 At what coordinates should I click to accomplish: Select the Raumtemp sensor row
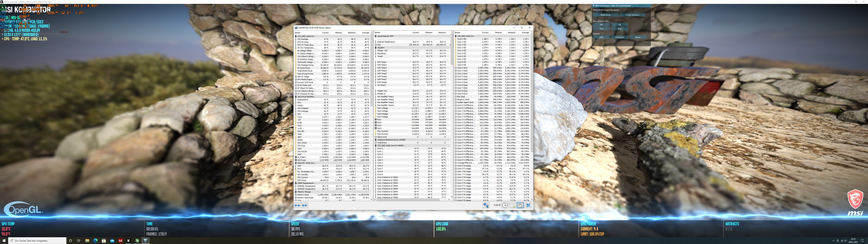[412, 53]
